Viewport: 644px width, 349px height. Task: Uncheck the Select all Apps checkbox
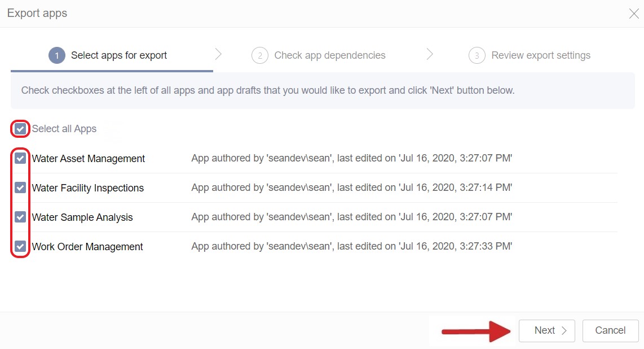[x=20, y=129]
